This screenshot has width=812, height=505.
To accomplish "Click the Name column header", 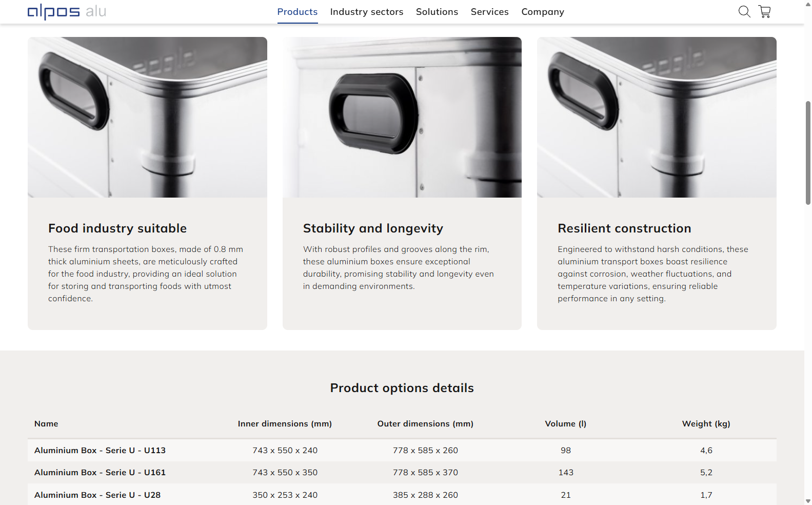I will [46, 423].
